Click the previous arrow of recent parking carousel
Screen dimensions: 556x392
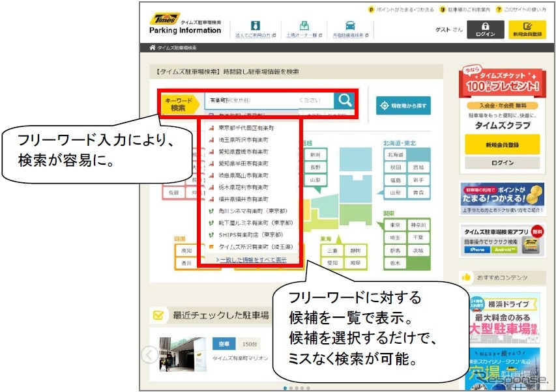pos(150,354)
